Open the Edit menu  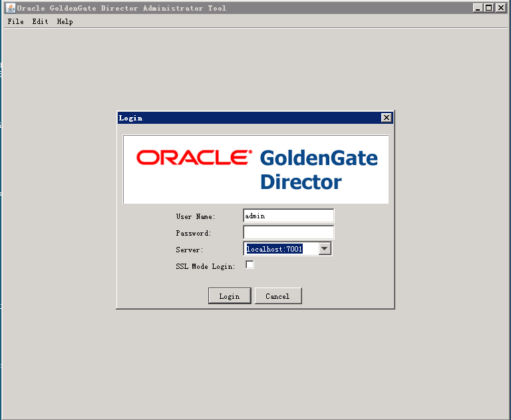pos(40,21)
